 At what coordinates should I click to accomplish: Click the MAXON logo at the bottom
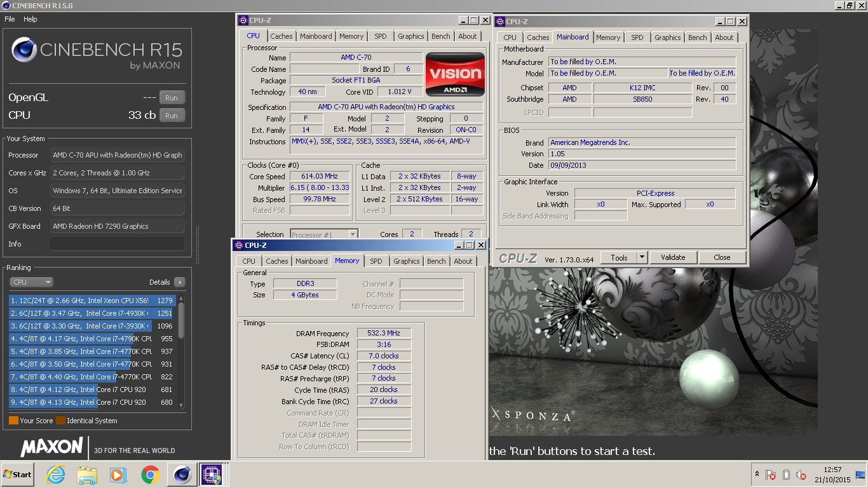pos(52,447)
